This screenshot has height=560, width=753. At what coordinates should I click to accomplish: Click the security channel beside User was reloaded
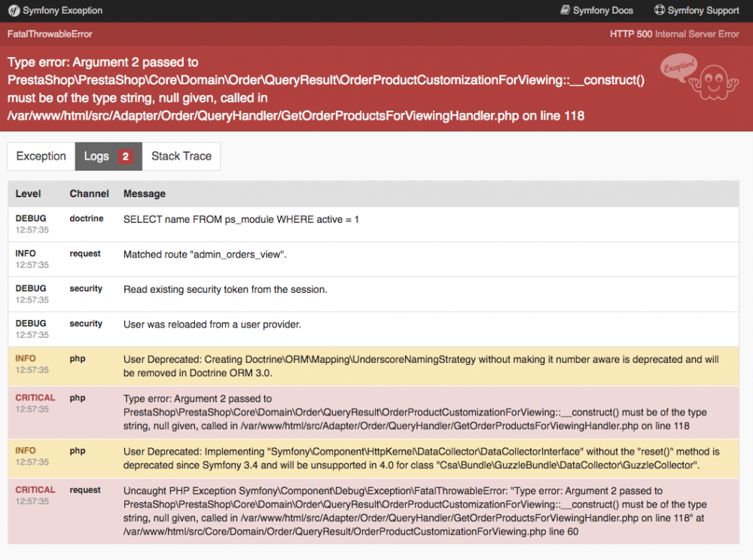[x=86, y=324]
